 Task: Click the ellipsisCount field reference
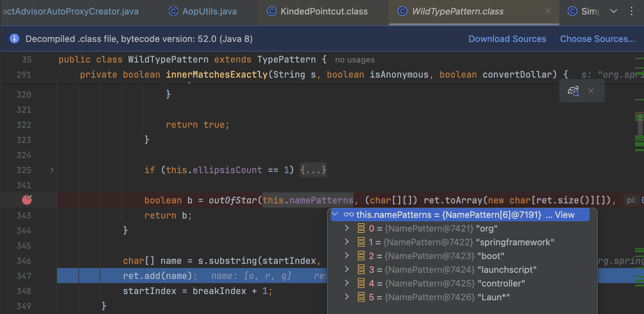227,170
